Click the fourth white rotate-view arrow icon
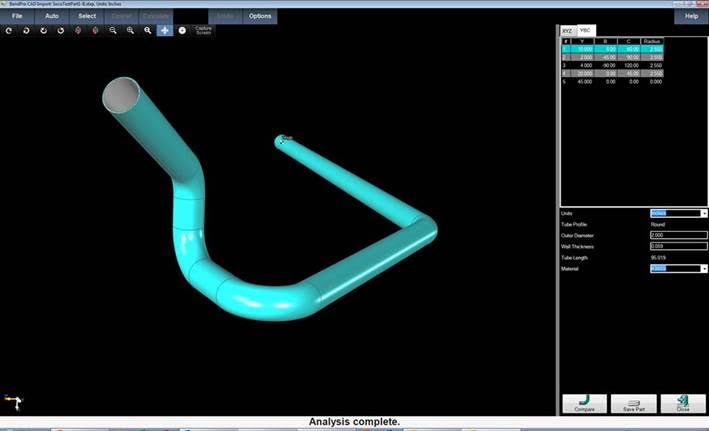This screenshot has width=709, height=431. pyautogui.click(x=61, y=30)
